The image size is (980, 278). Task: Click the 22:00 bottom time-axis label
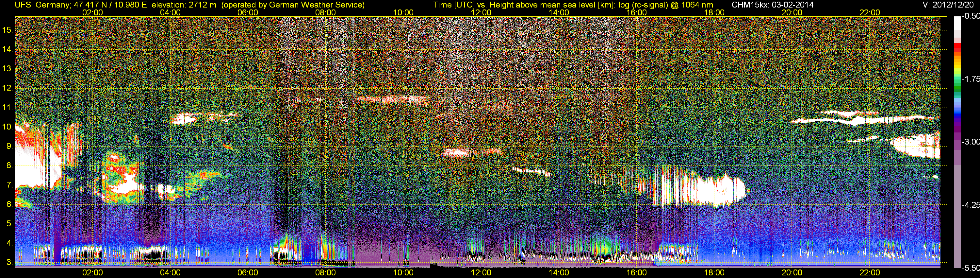tap(870, 273)
